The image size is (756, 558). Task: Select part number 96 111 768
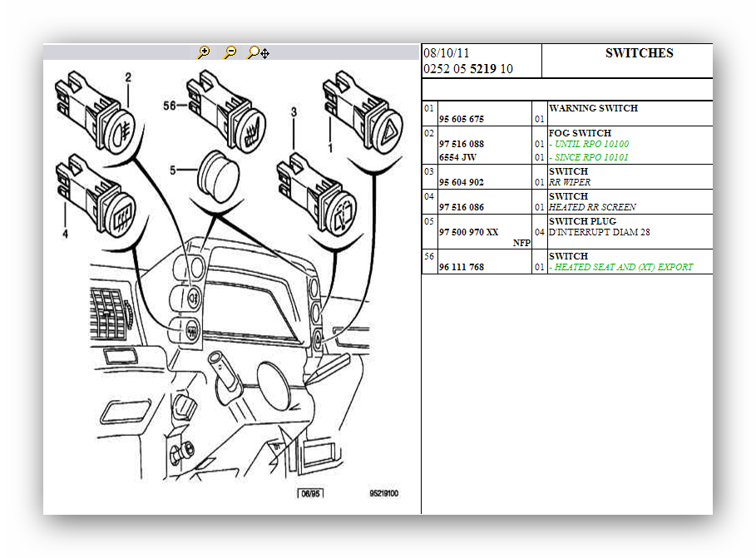tap(461, 267)
